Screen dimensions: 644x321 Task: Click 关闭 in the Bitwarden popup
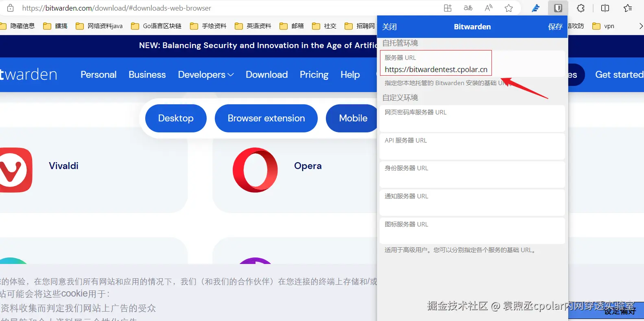(389, 27)
